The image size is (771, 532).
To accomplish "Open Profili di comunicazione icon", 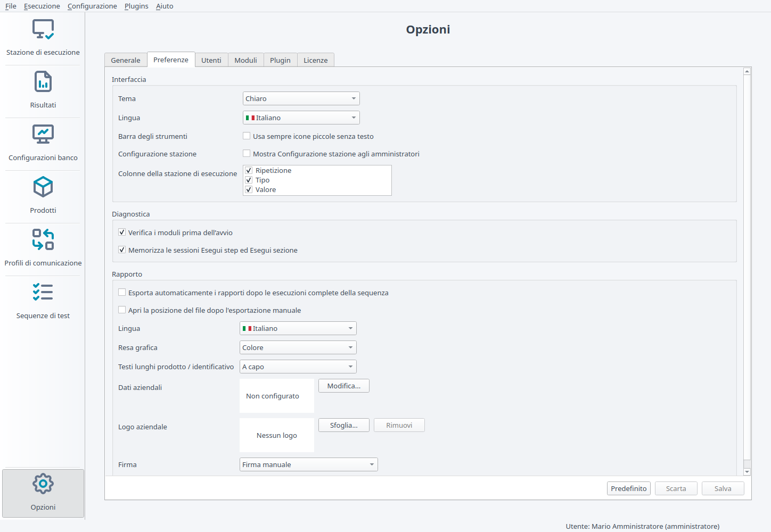I will 43,239.
